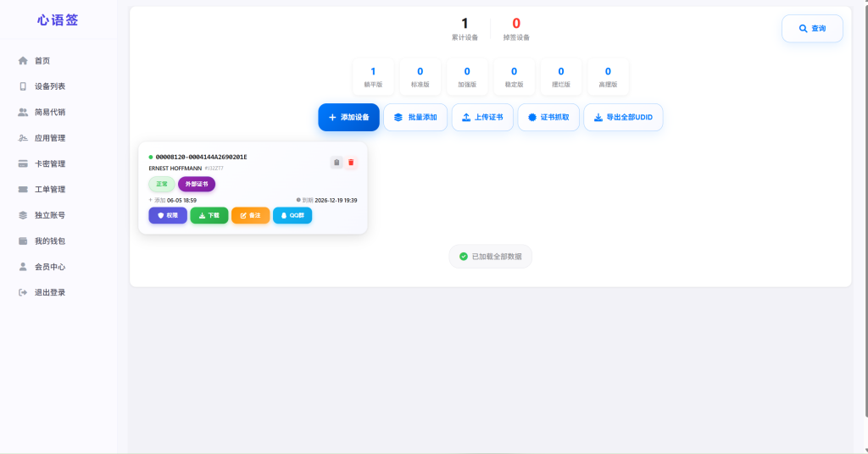The height and width of the screenshot is (454, 868).
Task: Click the added time 06-05 18:59
Action: (x=181, y=200)
